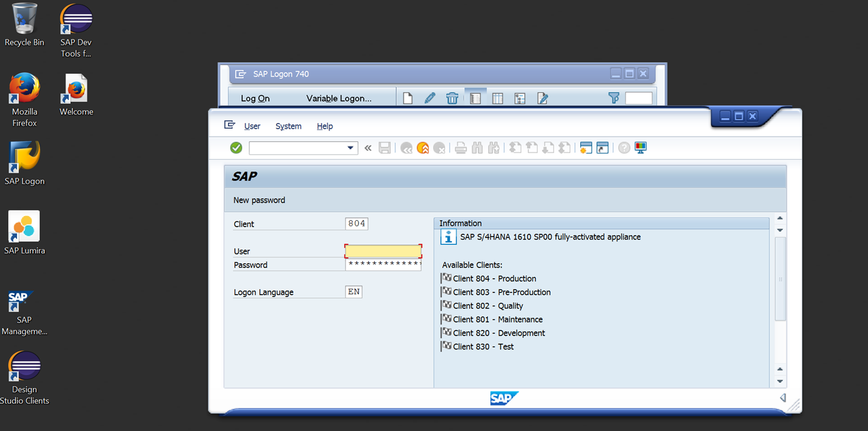Select Client 803 - Pre-Production row
Screen dimensions: 868x431
(496, 292)
